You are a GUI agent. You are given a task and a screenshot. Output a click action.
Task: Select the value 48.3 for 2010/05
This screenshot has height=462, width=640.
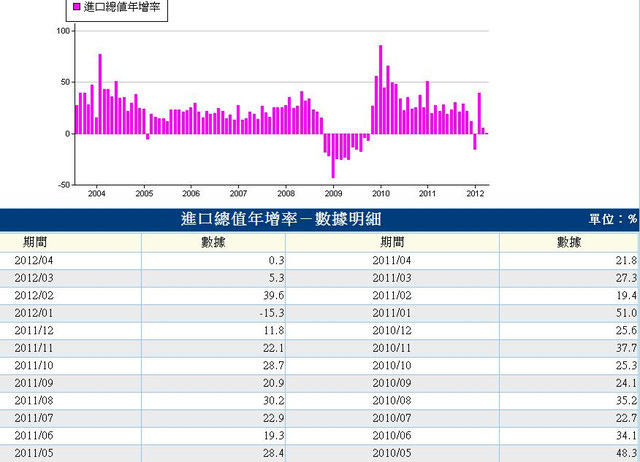coord(569,453)
